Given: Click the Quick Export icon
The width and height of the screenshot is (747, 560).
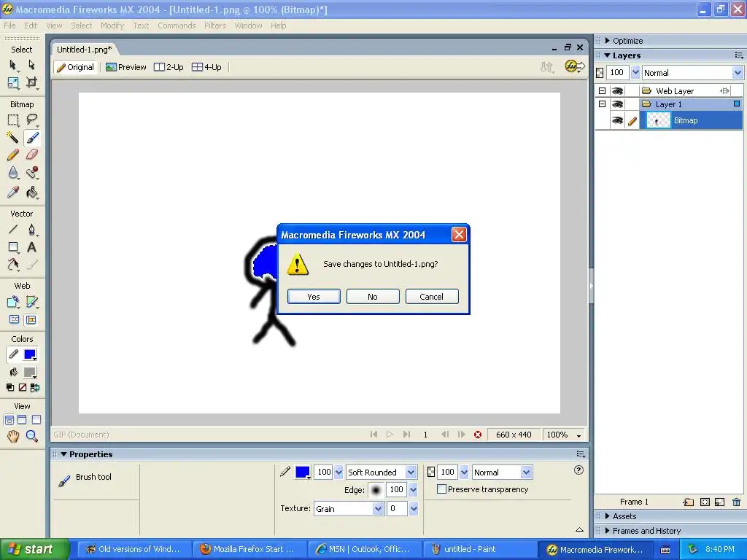Looking at the screenshot, I should pyautogui.click(x=575, y=66).
